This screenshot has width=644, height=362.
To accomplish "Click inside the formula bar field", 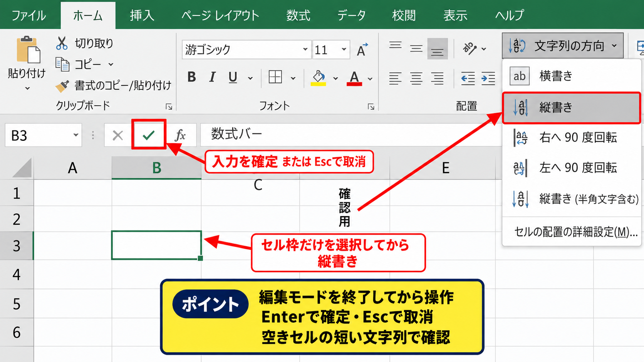I will (x=351, y=135).
